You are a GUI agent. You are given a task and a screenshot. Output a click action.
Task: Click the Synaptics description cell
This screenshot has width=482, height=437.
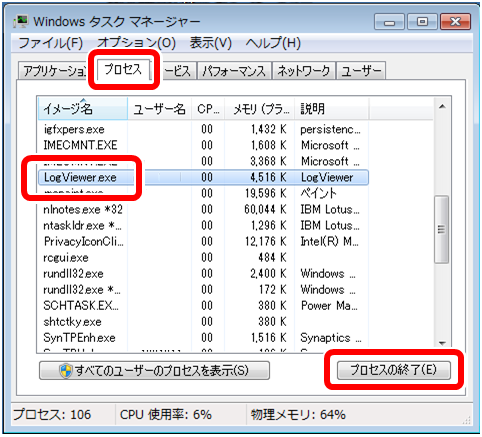pos(331,338)
